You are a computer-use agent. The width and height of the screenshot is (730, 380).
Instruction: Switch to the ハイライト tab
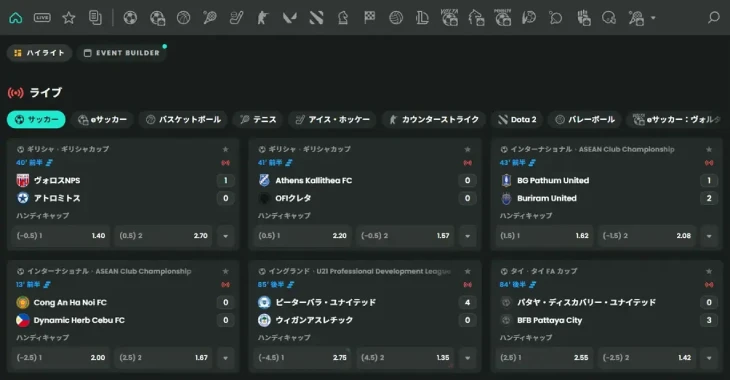(x=39, y=53)
